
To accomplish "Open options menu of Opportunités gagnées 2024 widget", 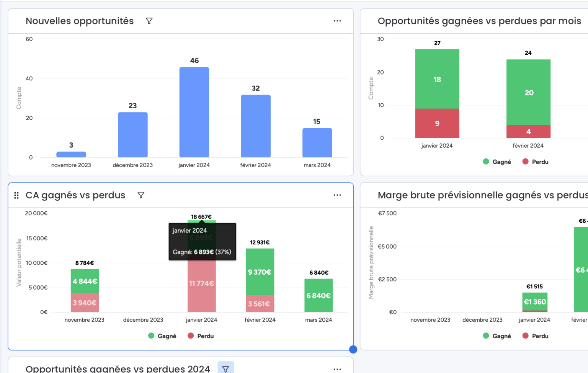I will [x=337, y=369].
